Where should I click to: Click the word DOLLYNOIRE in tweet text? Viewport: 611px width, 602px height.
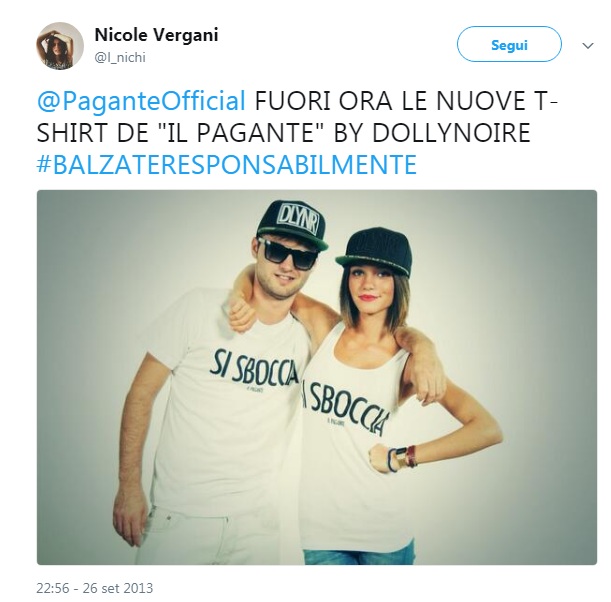pyautogui.click(x=451, y=133)
